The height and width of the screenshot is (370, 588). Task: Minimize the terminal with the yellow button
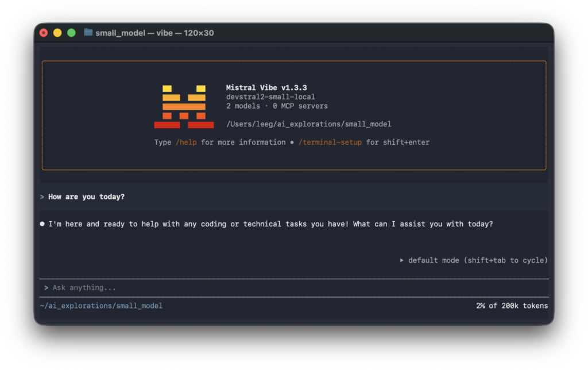(57, 33)
